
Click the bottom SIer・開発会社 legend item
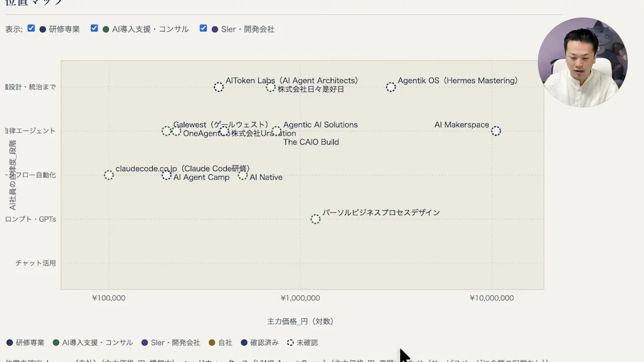pyautogui.click(x=171, y=342)
